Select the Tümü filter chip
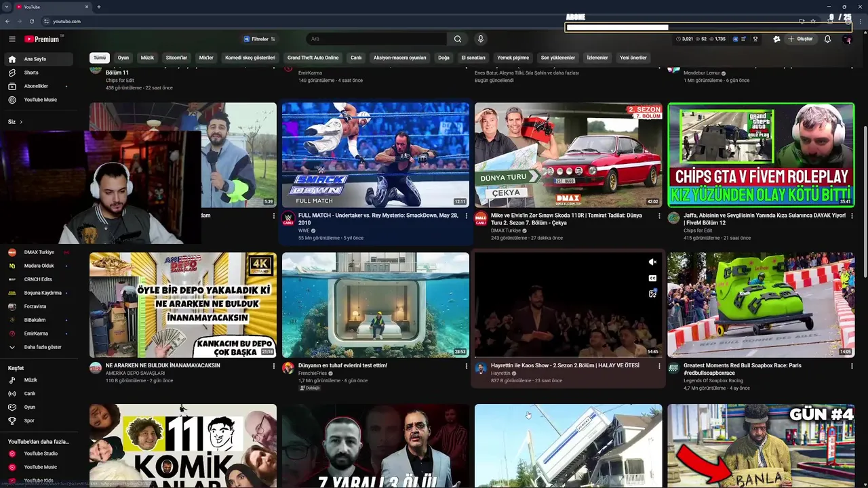This screenshot has width=868, height=488. coord(100,58)
